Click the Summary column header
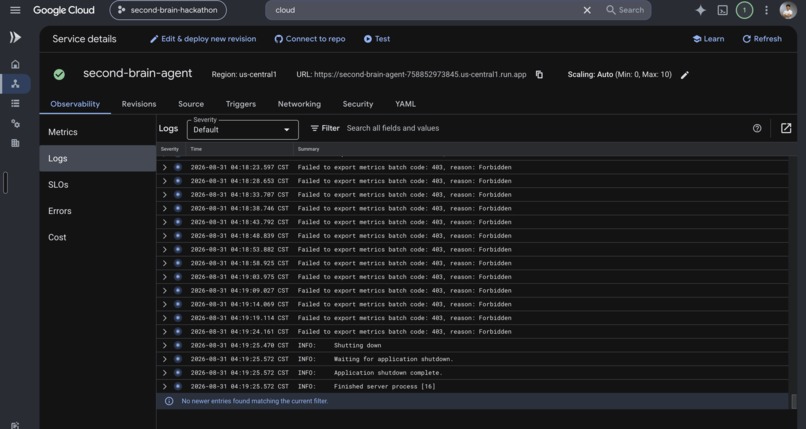The image size is (806, 429). tap(308, 149)
